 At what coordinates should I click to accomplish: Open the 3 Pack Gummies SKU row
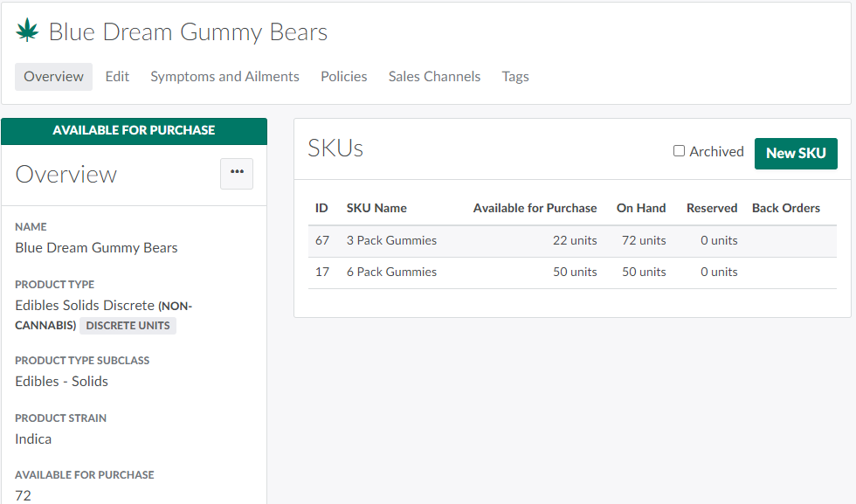[391, 240]
